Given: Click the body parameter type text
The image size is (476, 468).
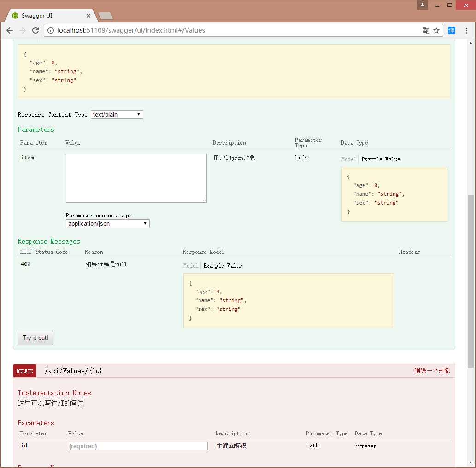Looking at the screenshot, I should (x=301, y=158).
